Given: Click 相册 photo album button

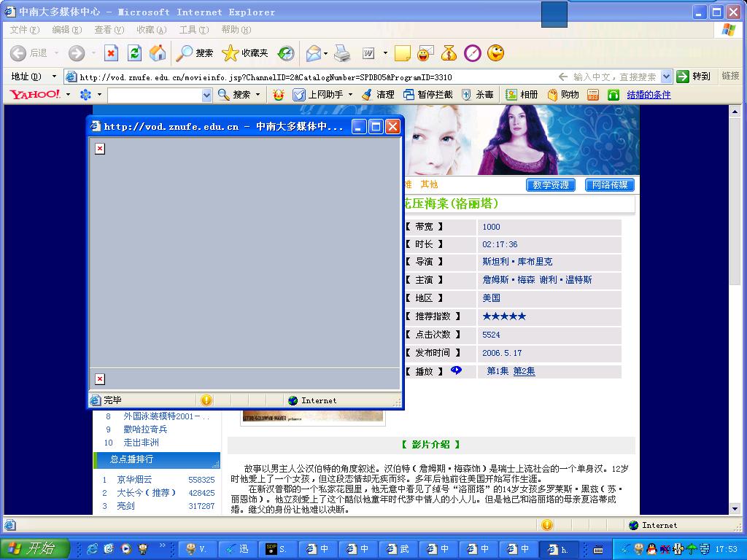Looking at the screenshot, I should point(522,95).
